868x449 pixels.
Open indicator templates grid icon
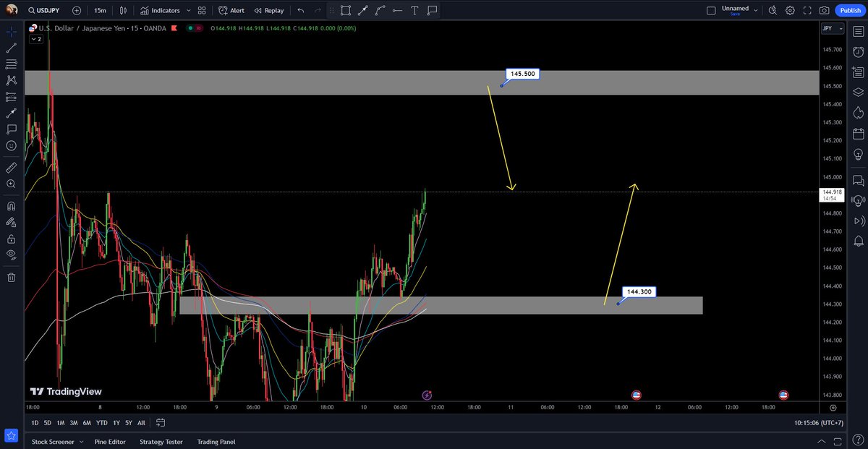(x=202, y=11)
